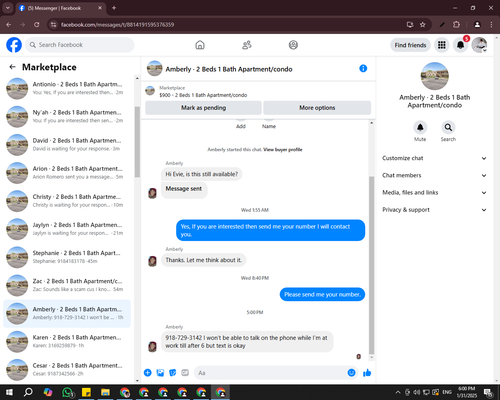Image resolution: width=500 pixels, height=400 pixels.
Task: Reload the page in the browser
Action: [37, 24]
